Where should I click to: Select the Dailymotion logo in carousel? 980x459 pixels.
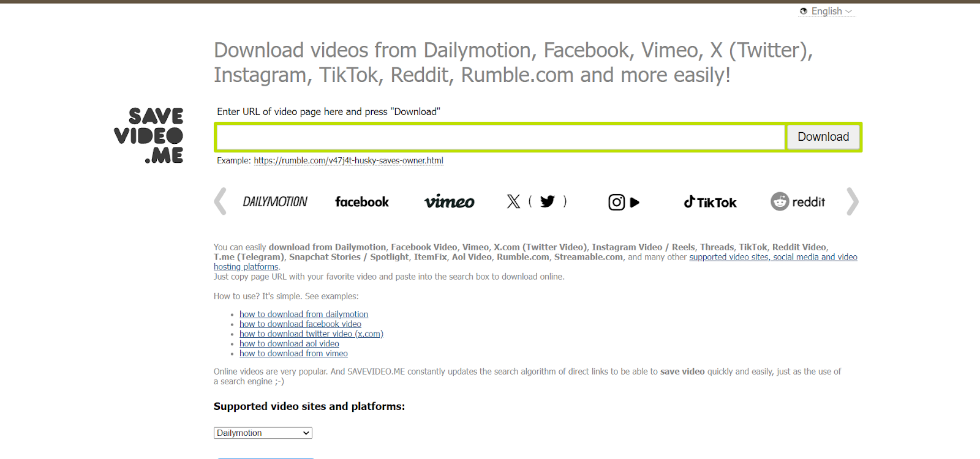(x=275, y=202)
